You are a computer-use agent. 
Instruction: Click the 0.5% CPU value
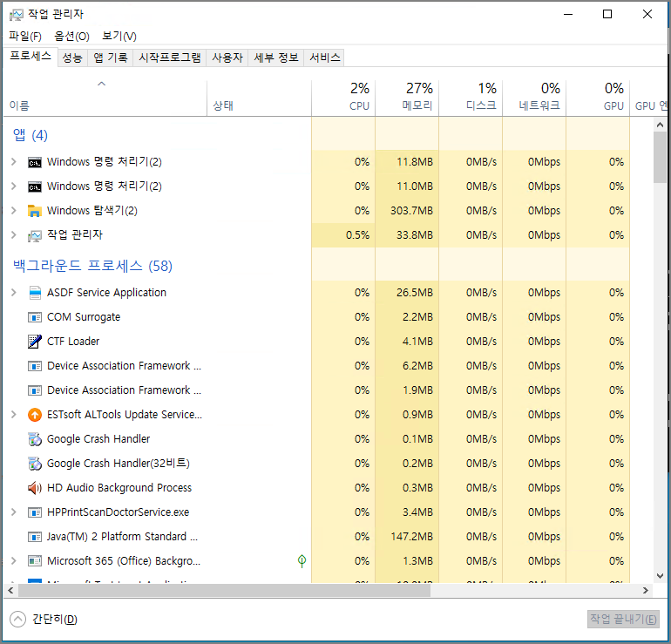357,235
